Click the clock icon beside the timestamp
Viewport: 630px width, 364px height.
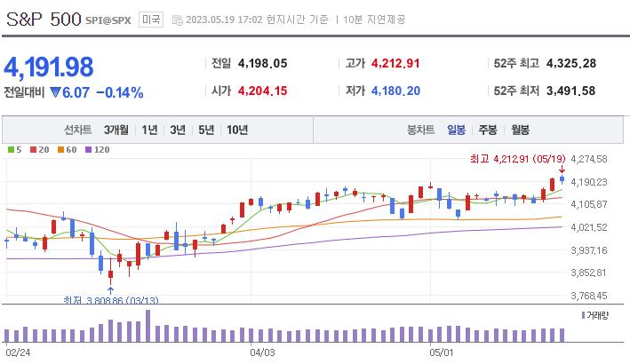tap(177, 20)
